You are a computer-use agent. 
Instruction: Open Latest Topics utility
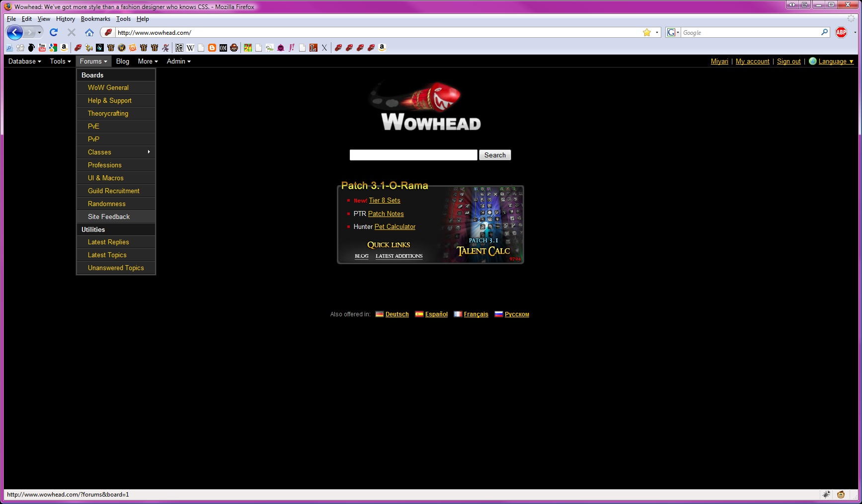pyautogui.click(x=116, y=255)
